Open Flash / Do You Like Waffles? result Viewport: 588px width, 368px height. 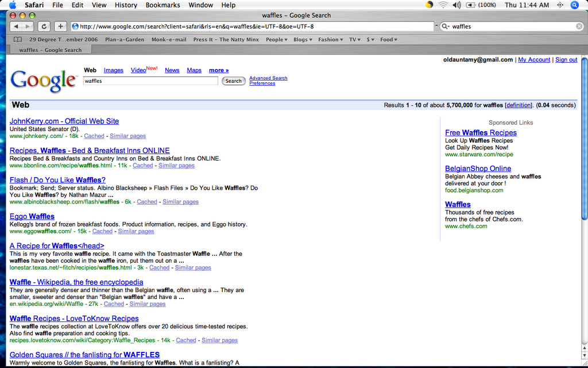(x=58, y=180)
